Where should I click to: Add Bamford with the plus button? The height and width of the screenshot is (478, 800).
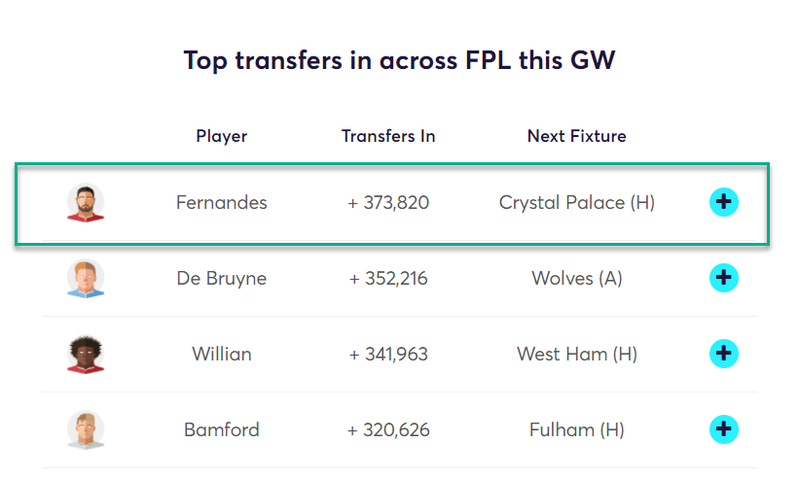click(723, 429)
